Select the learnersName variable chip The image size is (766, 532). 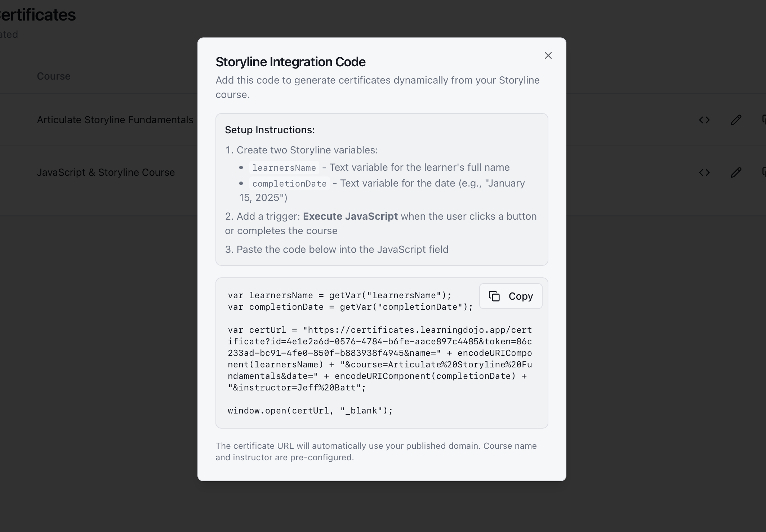[x=284, y=167]
